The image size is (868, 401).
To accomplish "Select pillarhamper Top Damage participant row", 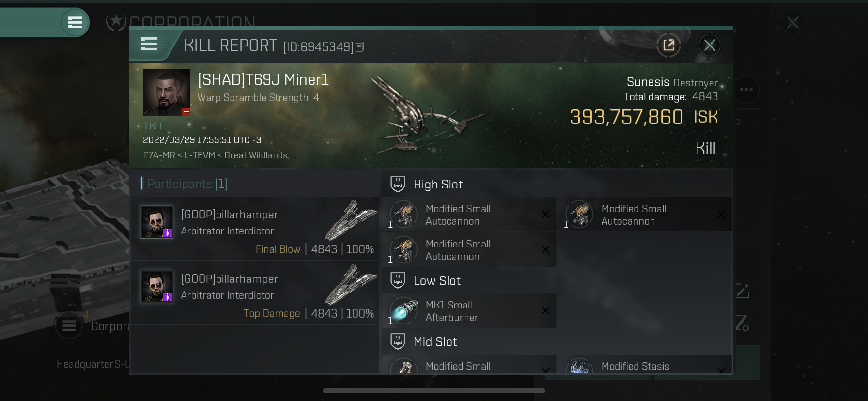I will coord(255,293).
